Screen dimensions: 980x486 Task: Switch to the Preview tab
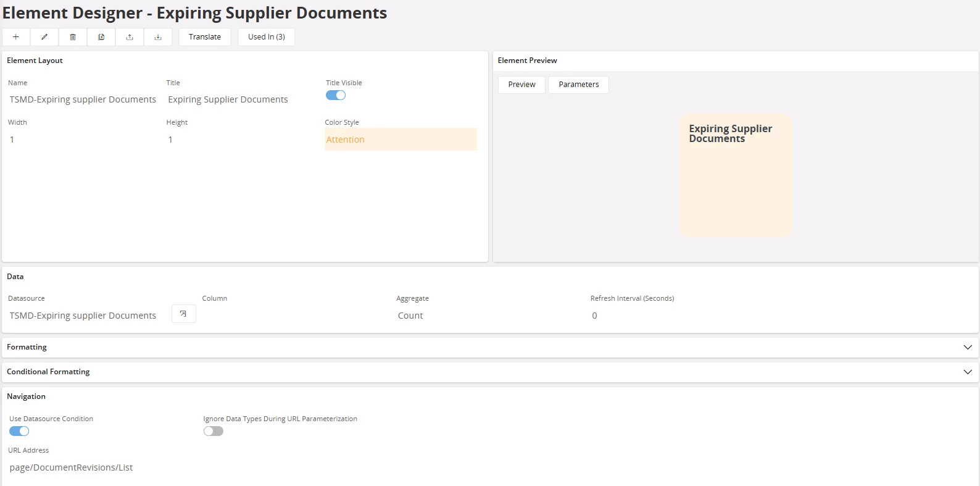click(x=521, y=85)
